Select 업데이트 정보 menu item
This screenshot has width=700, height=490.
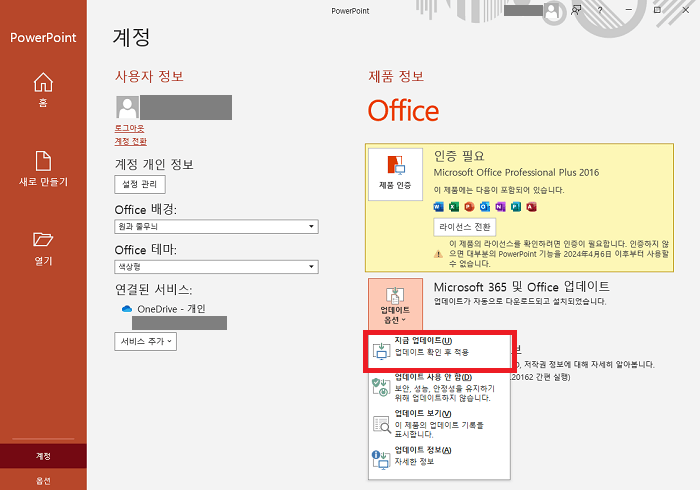tap(439, 460)
